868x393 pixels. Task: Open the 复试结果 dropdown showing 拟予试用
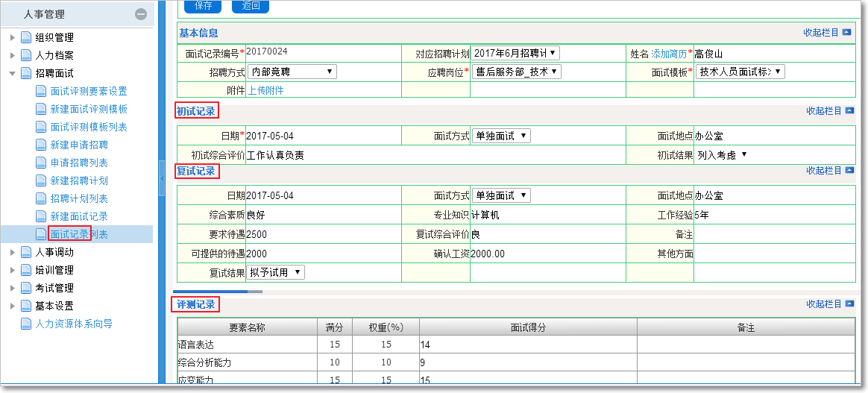pos(275,271)
